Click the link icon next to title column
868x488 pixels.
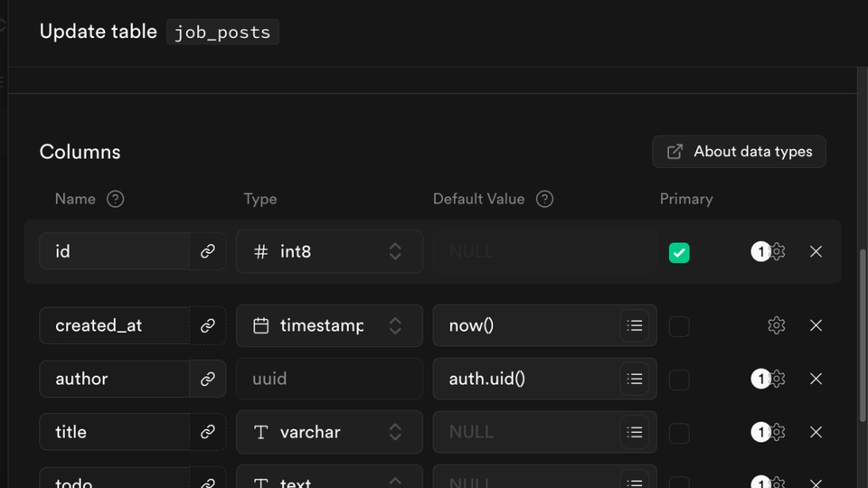point(208,432)
